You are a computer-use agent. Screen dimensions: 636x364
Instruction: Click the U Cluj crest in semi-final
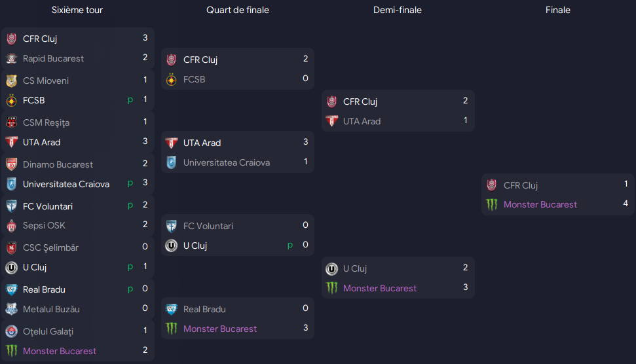(332, 268)
